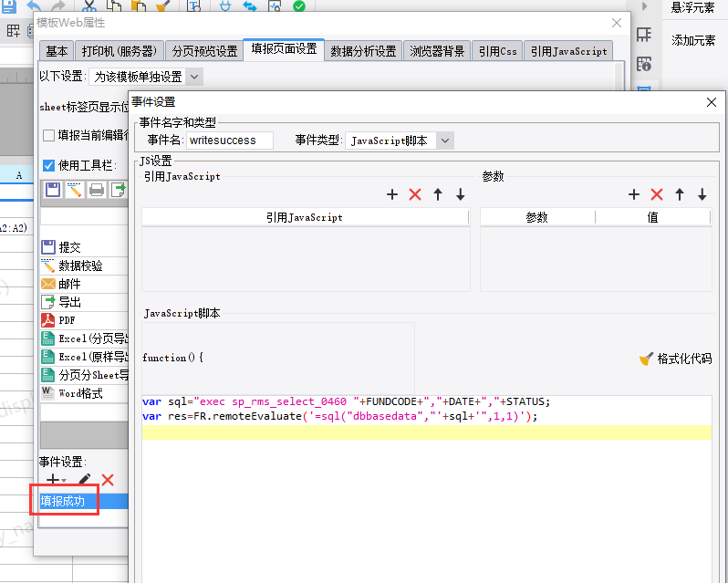Open the 数据分析设置 tab

pos(363,50)
